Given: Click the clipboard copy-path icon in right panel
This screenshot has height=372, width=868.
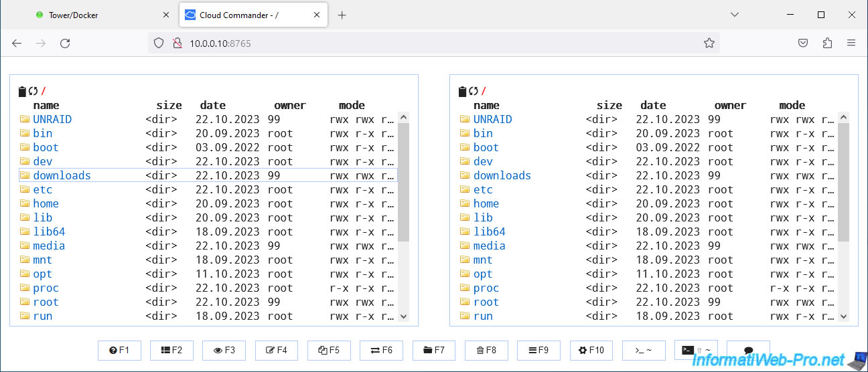Looking at the screenshot, I should [x=462, y=92].
